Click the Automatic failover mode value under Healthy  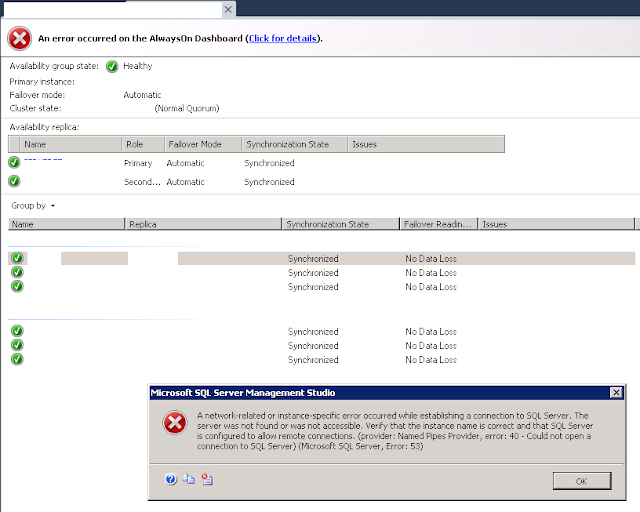click(x=142, y=95)
